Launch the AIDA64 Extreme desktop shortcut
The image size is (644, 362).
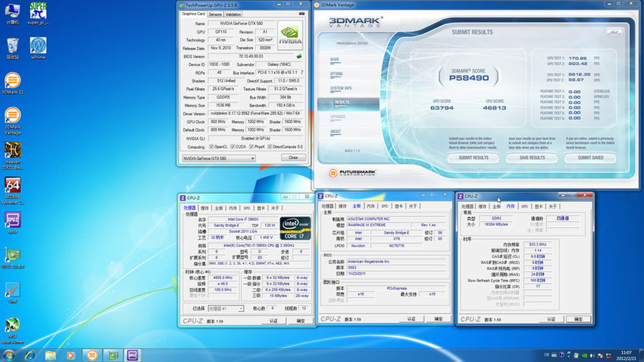click(x=12, y=191)
